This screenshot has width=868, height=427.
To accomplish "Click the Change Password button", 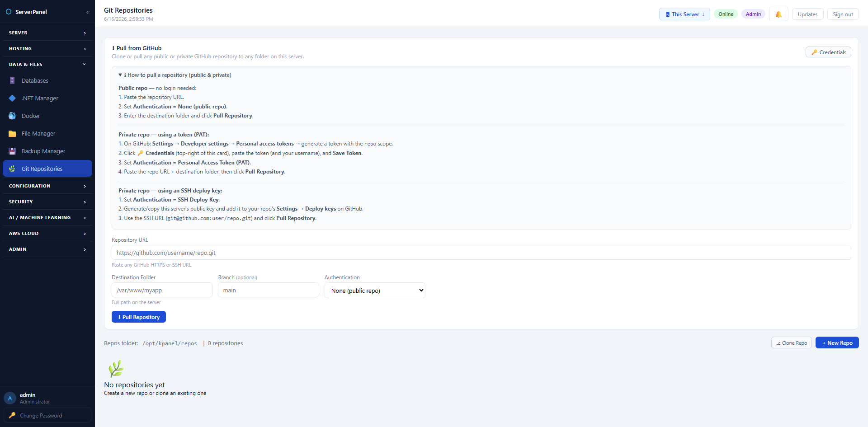I will [x=47, y=415].
